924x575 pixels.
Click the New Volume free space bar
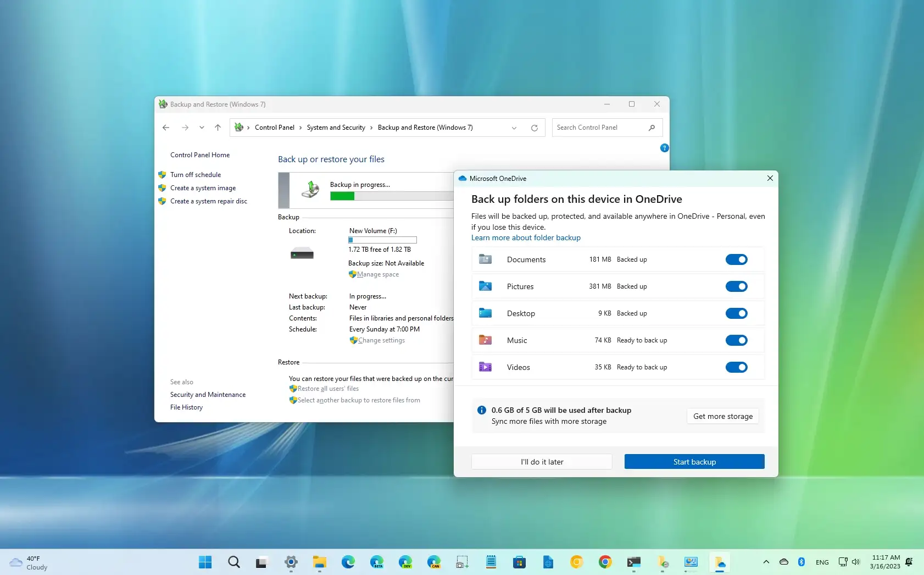tap(382, 240)
